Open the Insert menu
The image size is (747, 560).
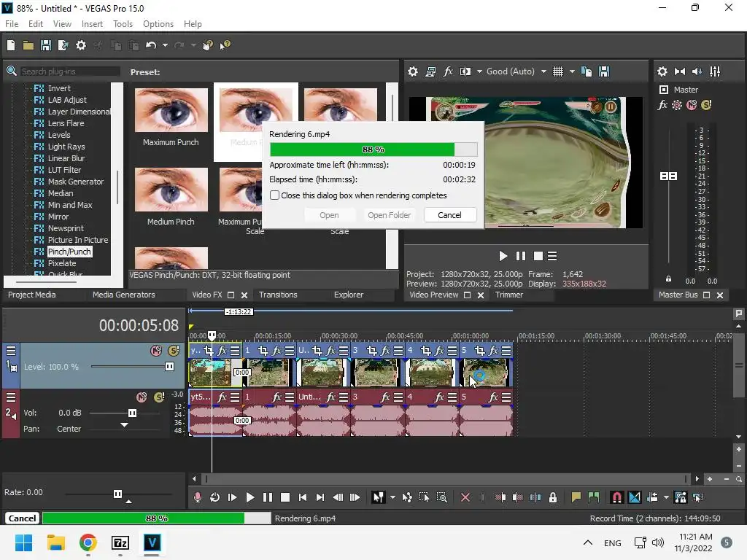click(x=92, y=24)
